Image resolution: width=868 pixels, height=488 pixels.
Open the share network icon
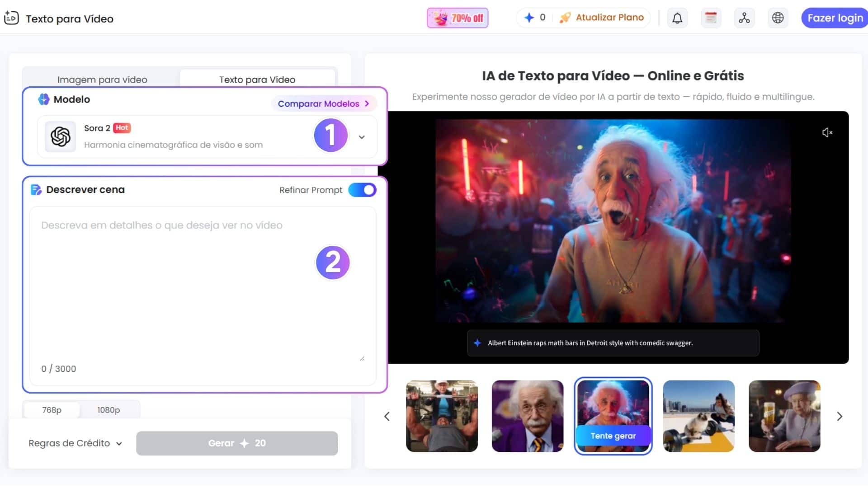(744, 18)
